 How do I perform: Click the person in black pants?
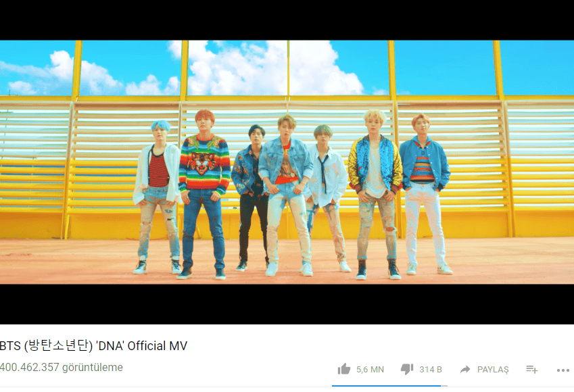point(251,197)
